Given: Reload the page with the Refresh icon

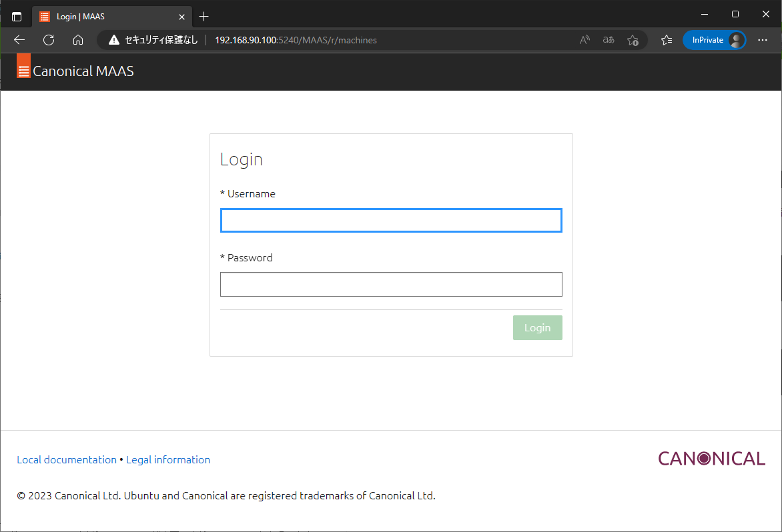Looking at the screenshot, I should [x=48, y=40].
